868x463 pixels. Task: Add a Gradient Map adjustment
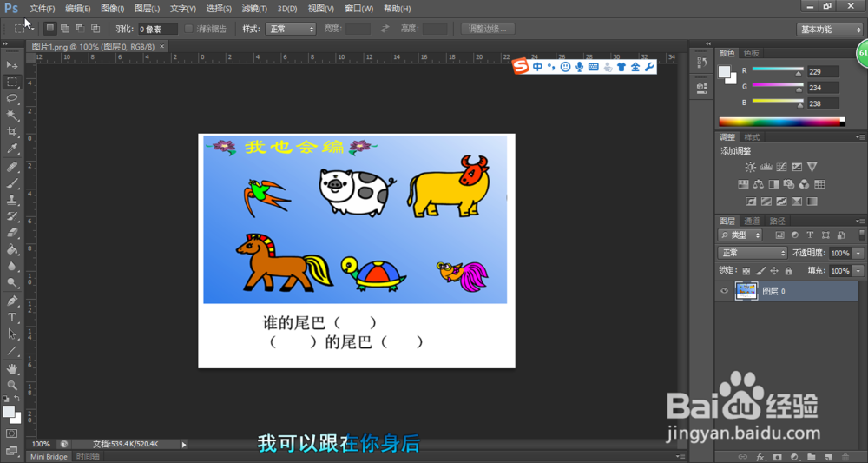[x=812, y=201]
